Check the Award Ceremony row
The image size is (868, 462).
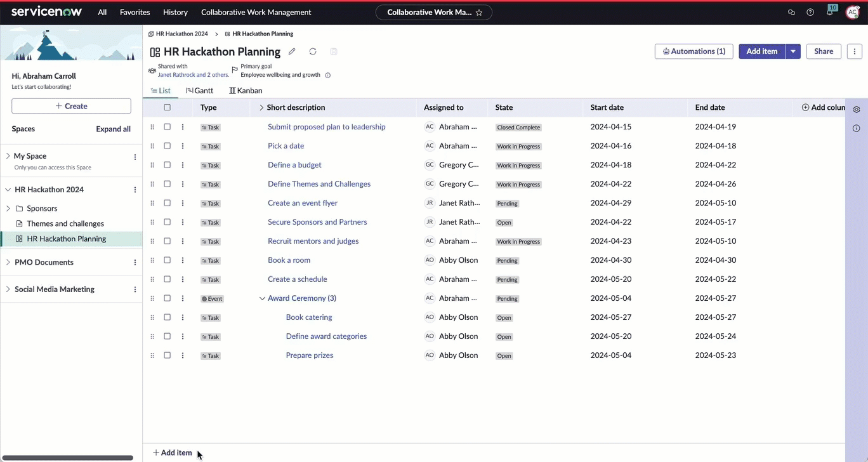pos(168,298)
